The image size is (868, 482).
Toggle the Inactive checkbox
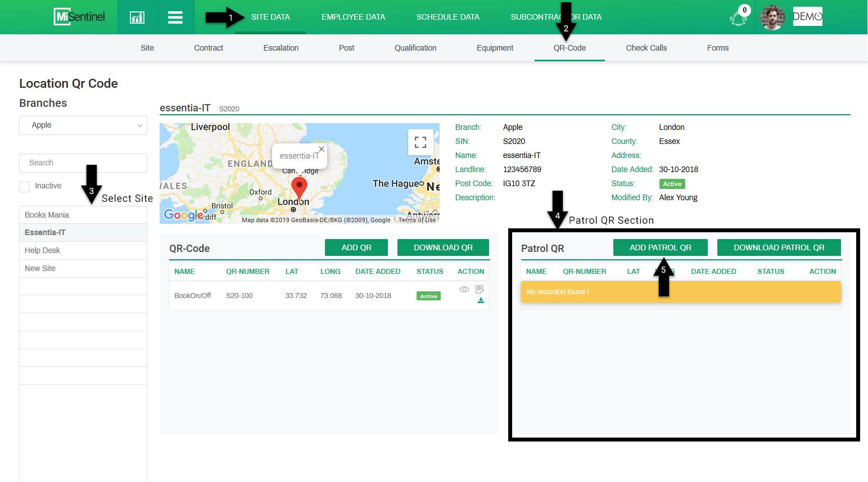click(25, 187)
